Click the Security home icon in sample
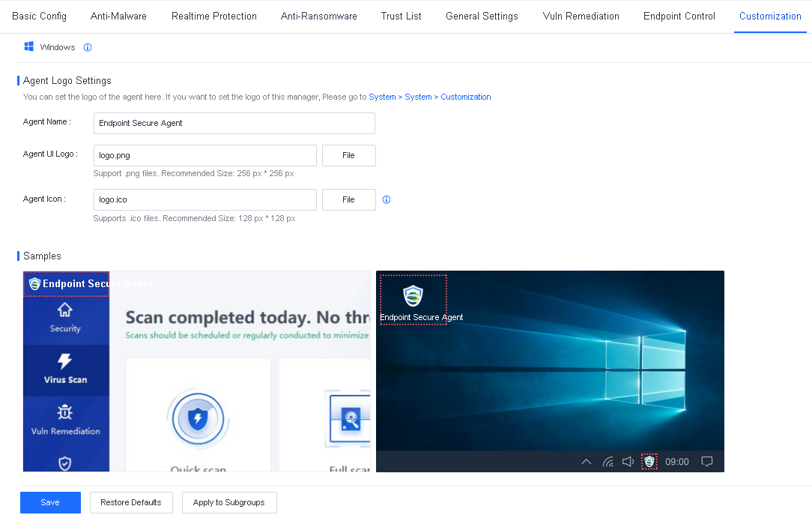 (x=65, y=310)
